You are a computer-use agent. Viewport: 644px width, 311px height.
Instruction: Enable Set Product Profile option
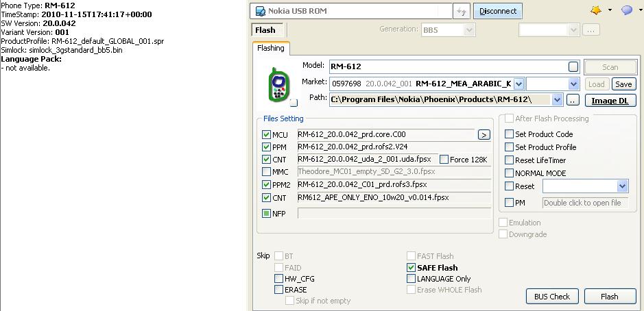tap(510, 147)
